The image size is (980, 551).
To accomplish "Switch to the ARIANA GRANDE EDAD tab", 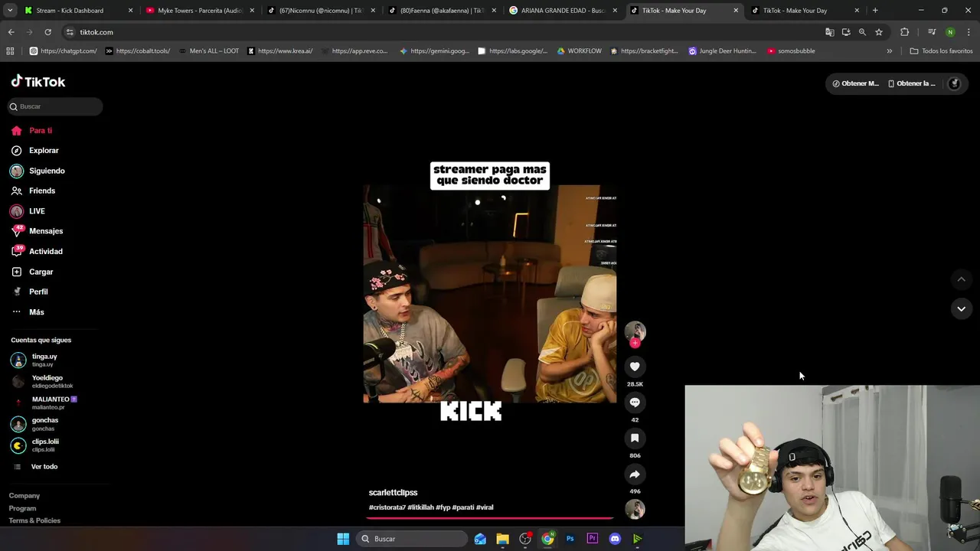I will pos(563,11).
